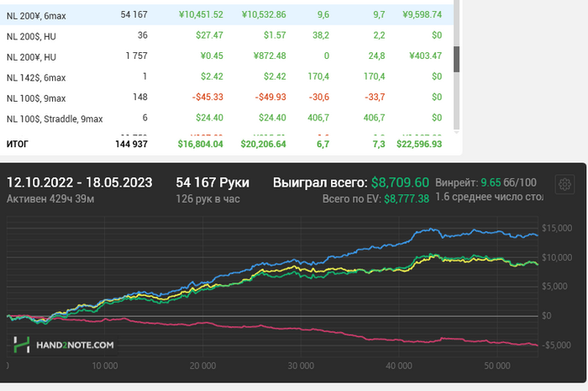Image resolution: width=588 pixels, height=391 pixels.
Task: Select the NL 142$, 6max row
Action: 227,77
